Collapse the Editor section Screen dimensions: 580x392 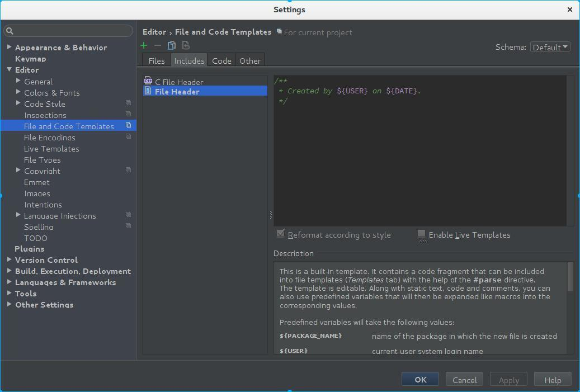10,69
